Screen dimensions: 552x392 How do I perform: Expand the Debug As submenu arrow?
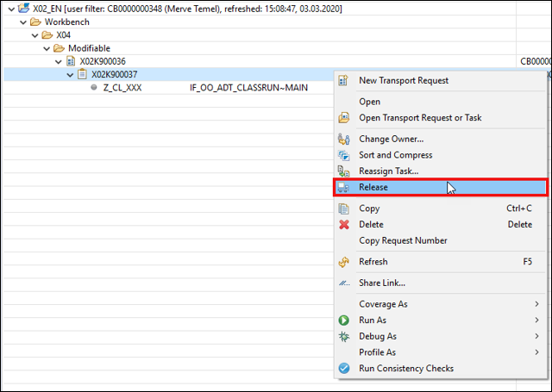pyautogui.click(x=536, y=336)
